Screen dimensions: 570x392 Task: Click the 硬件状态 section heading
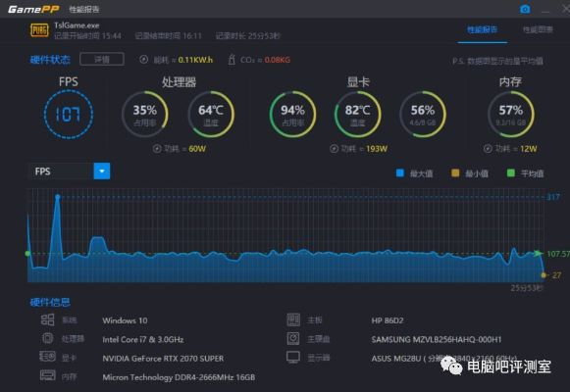point(50,60)
